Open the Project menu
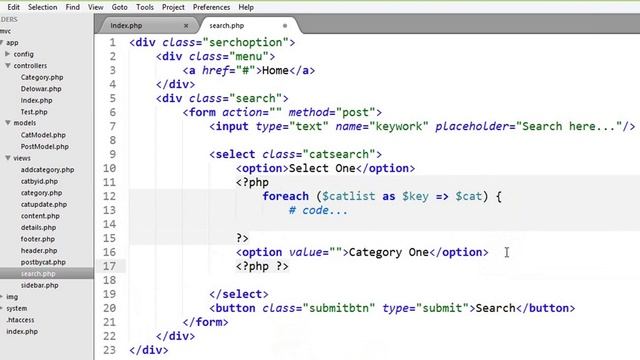Viewport: 640px width, 360px height. (x=173, y=7)
